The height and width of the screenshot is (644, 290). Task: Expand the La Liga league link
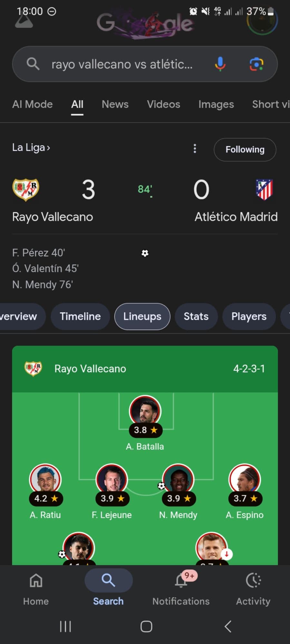[x=31, y=147]
